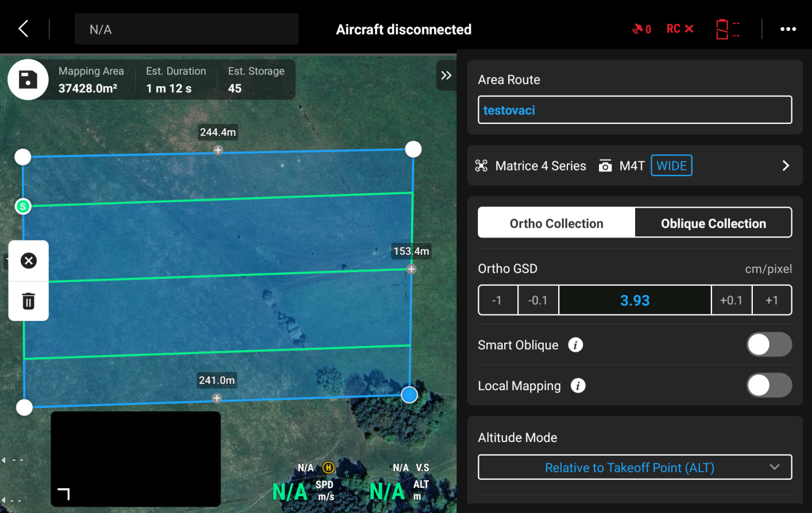812x513 pixels.
Task: Select the Ortho Collection tab
Action: [x=556, y=223]
